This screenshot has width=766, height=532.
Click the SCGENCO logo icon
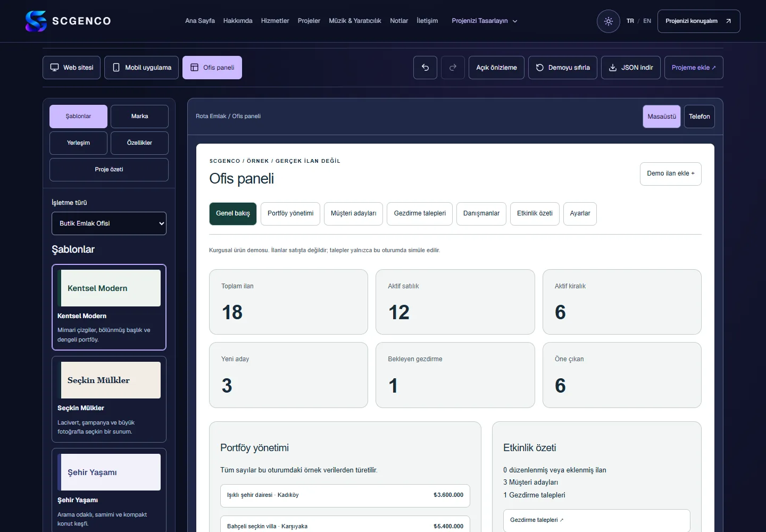(36, 21)
